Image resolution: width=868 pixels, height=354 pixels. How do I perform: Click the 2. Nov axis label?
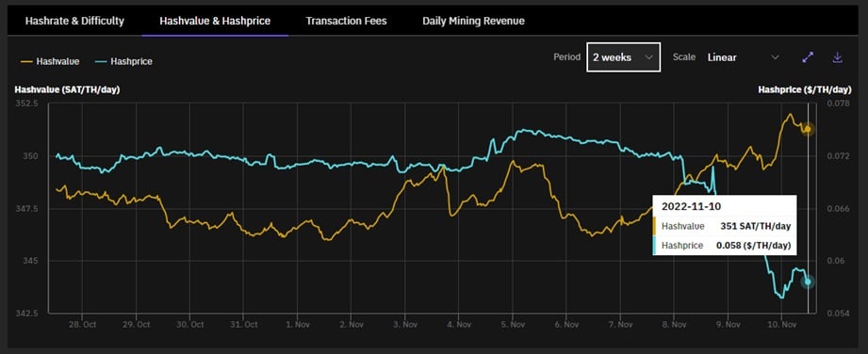point(351,324)
